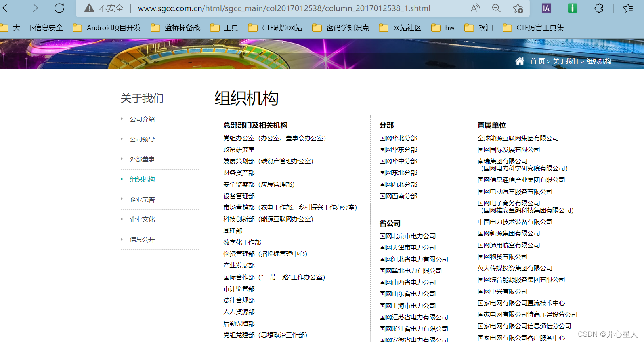Open 大二下信息安全 bookmark folder

pyautogui.click(x=32, y=28)
